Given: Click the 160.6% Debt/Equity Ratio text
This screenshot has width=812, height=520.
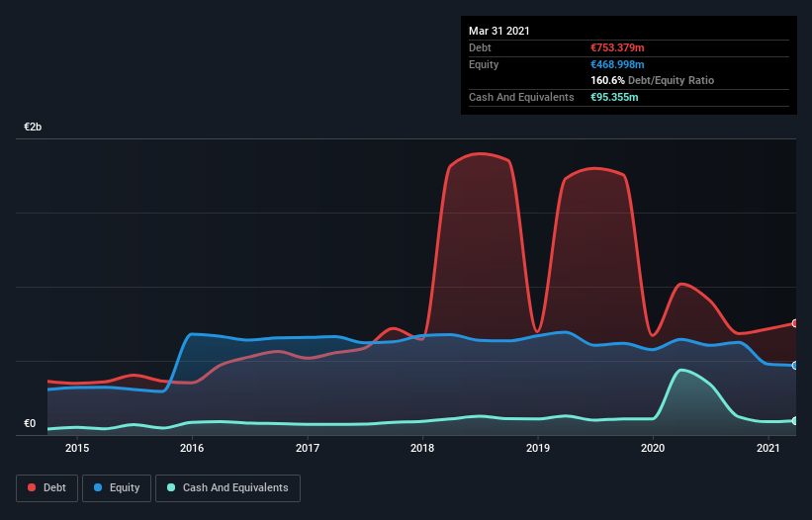Looking at the screenshot, I should coord(652,80).
